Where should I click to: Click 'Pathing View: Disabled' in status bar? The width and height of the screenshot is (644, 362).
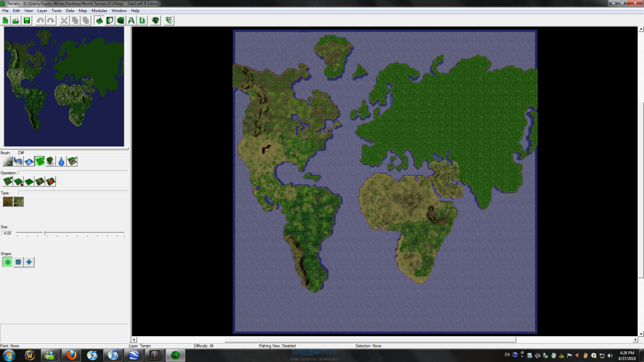click(277, 346)
